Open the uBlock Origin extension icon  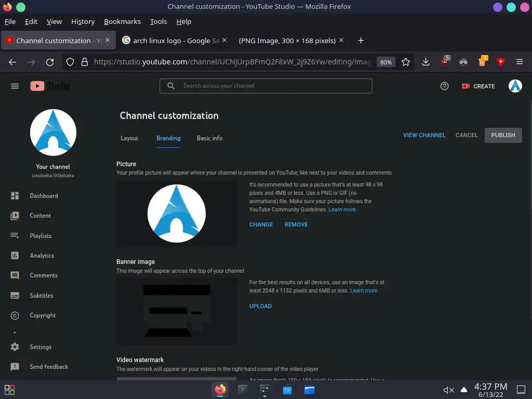[445, 61]
